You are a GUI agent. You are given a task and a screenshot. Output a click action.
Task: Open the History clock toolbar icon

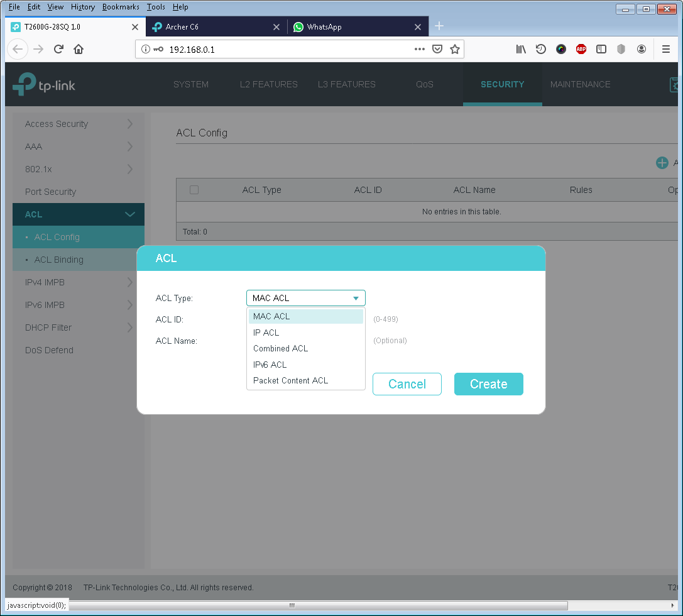coord(541,49)
